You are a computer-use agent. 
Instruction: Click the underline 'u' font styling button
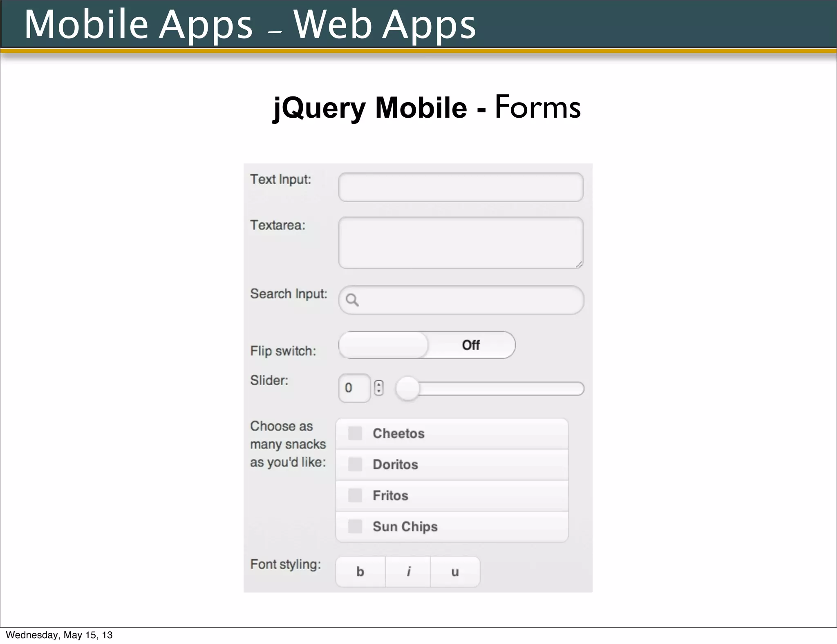[455, 572]
